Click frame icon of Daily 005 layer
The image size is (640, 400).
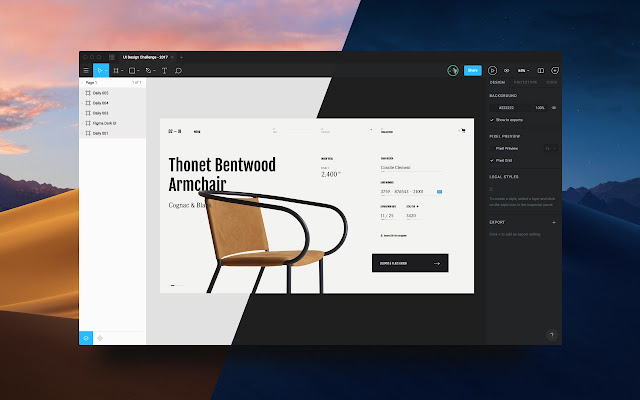pyautogui.click(x=88, y=93)
